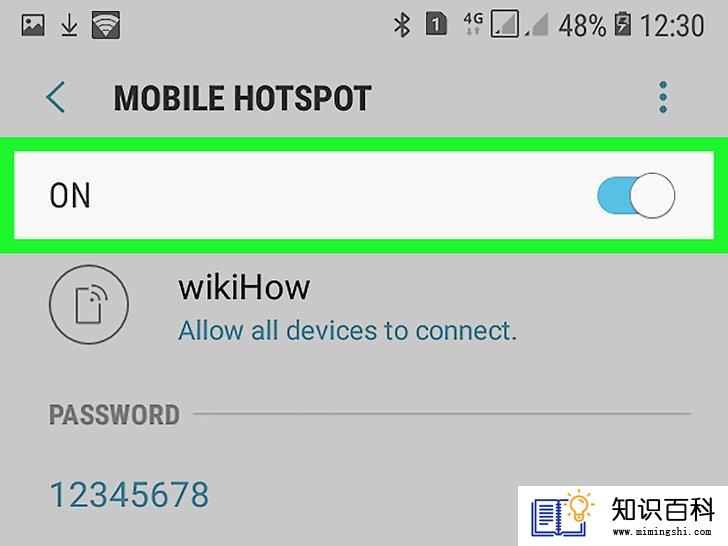This screenshot has width=728, height=546.
Task: Tap the hotspot device icon circle
Action: [89, 305]
